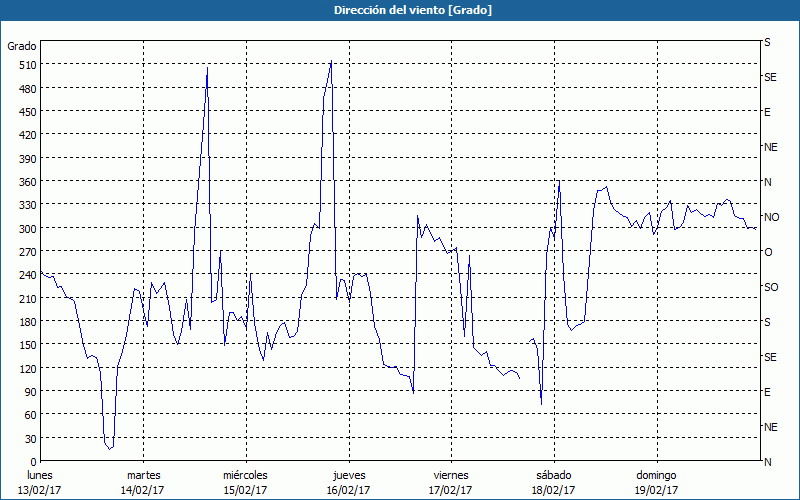Pick the 270 tick label on left axis
800x500 pixels.
(25, 252)
